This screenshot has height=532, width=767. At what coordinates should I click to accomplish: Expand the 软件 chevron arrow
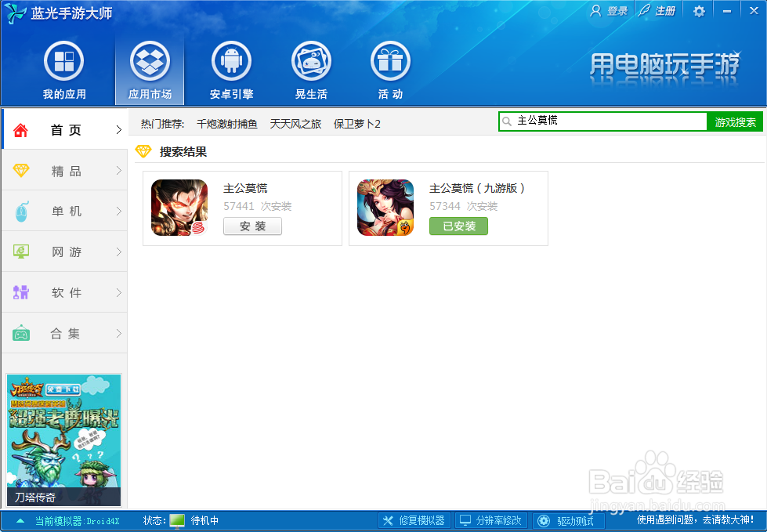118,292
